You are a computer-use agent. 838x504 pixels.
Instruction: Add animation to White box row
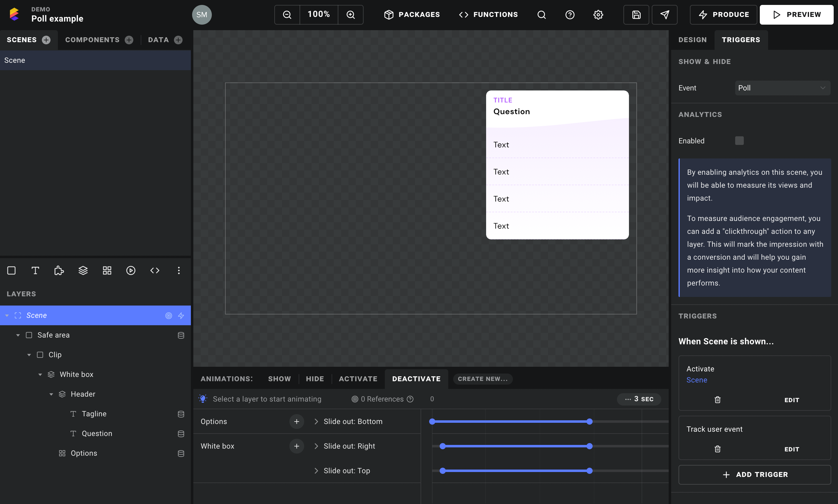296,446
